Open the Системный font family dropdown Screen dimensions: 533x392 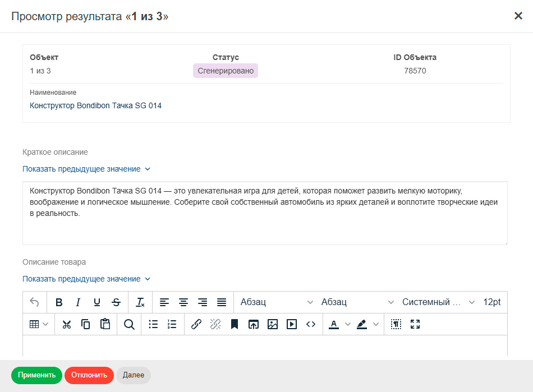pos(438,302)
